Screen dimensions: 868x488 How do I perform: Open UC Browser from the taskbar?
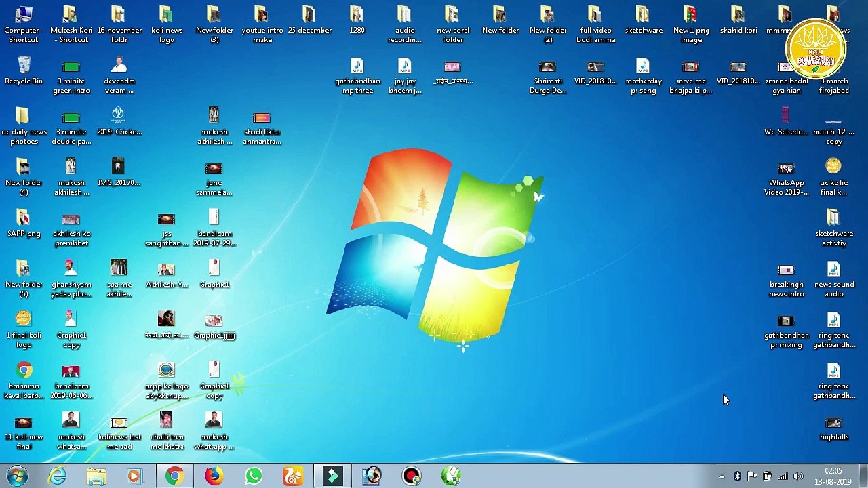[293, 476]
